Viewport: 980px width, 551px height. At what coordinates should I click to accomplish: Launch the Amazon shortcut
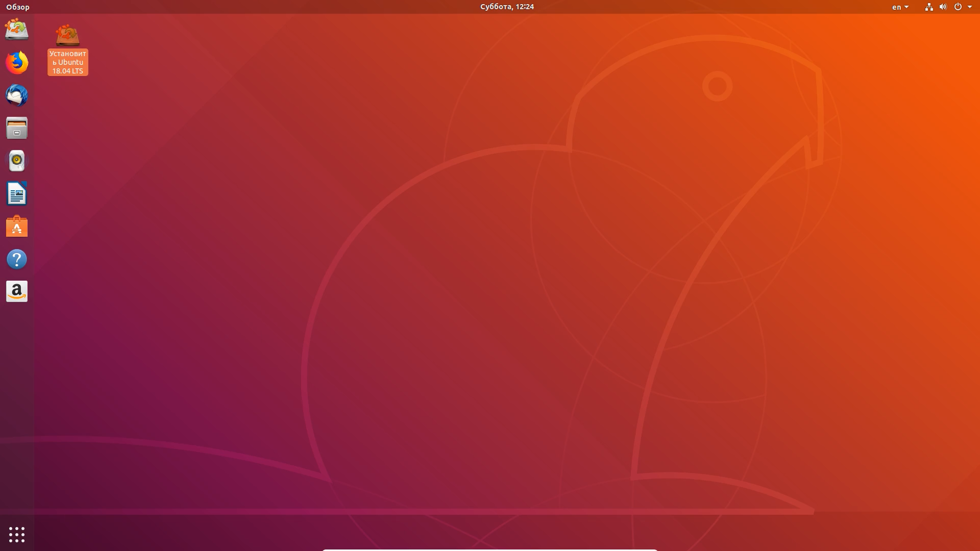pyautogui.click(x=17, y=292)
